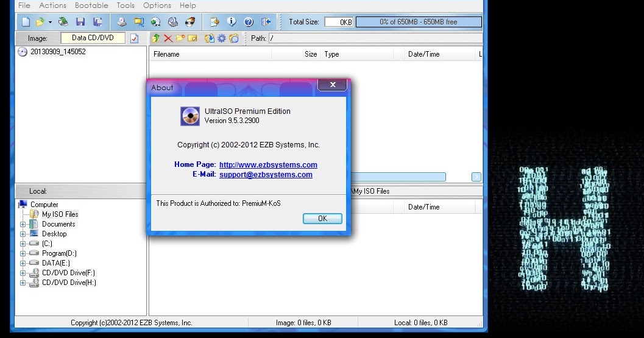Image resolution: width=644 pixels, height=338 pixels.
Task: Click the Open CD/DVD toolbar icon
Action: (63, 22)
